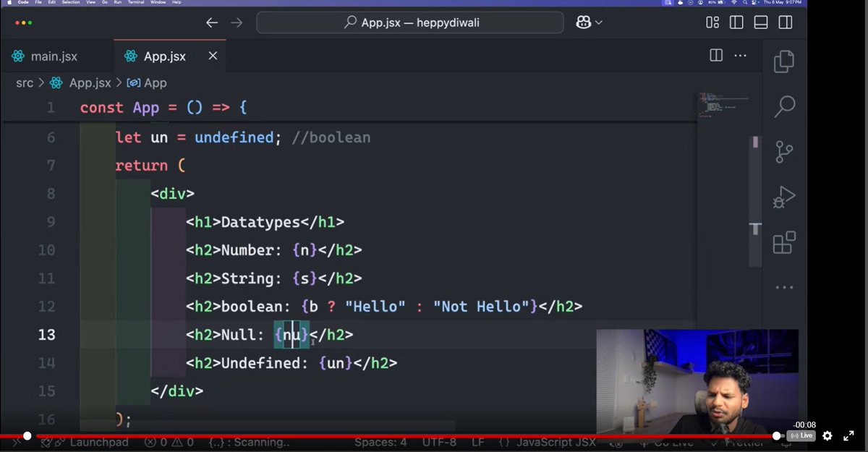Switch to the main.jsx tab

54,56
